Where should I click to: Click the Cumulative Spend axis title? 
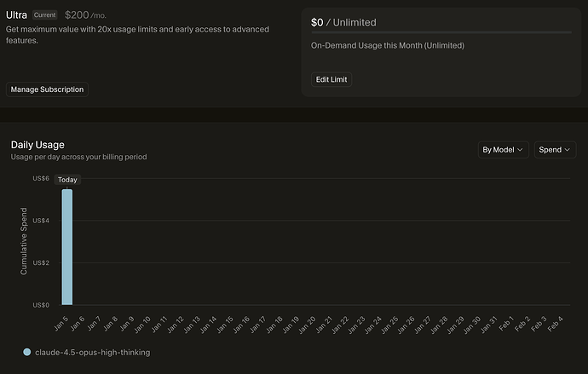tap(24, 241)
